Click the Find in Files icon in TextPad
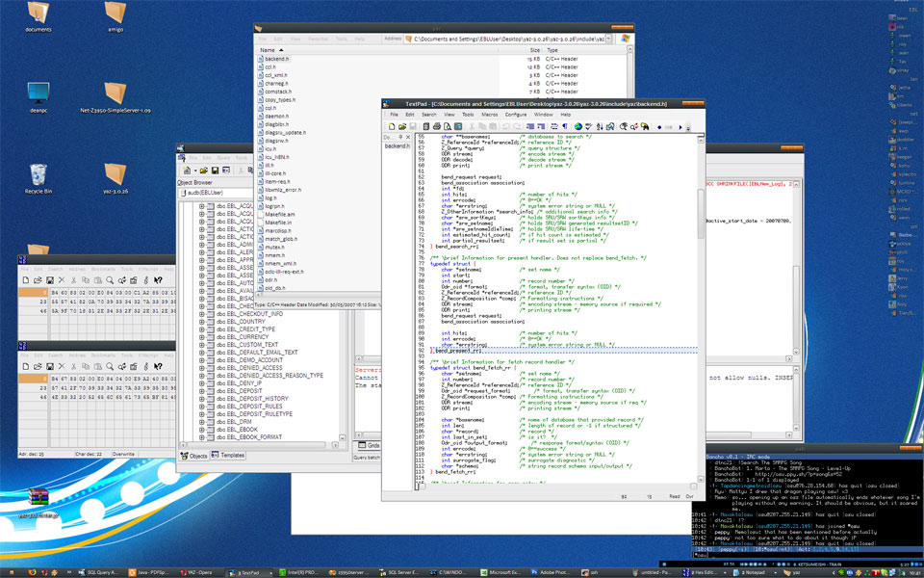The width and height of the screenshot is (924, 578). click(645, 127)
